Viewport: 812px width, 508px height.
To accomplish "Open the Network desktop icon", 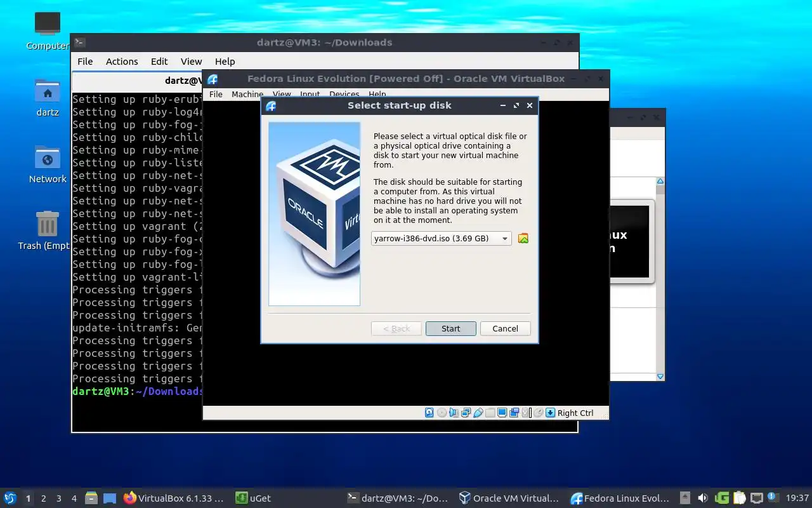I will pos(48,164).
